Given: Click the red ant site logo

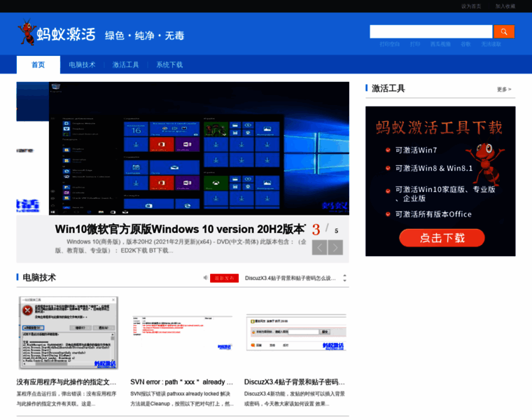Looking at the screenshot, I should tap(27, 32).
